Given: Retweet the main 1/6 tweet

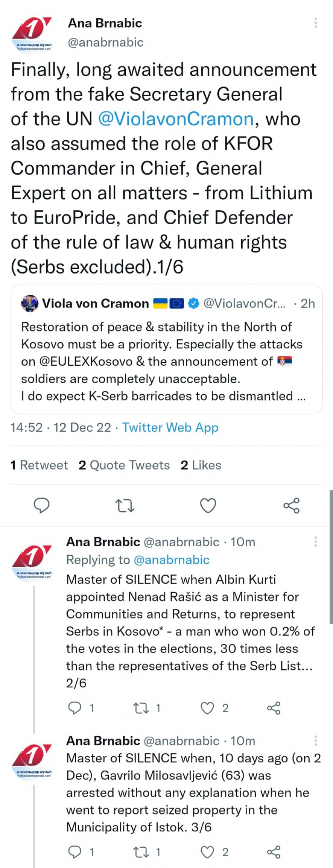Looking at the screenshot, I should point(125,505).
